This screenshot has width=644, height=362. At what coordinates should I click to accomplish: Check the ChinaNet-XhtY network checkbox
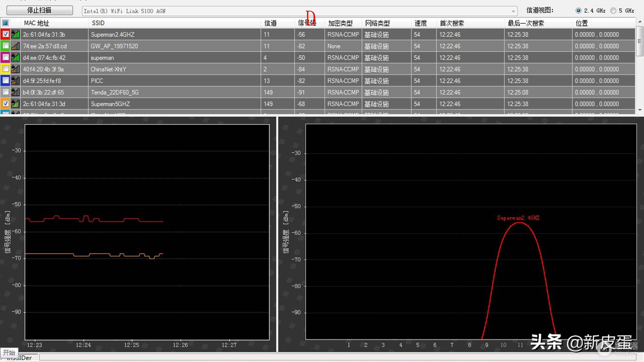pyautogui.click(x=5, y=69)
